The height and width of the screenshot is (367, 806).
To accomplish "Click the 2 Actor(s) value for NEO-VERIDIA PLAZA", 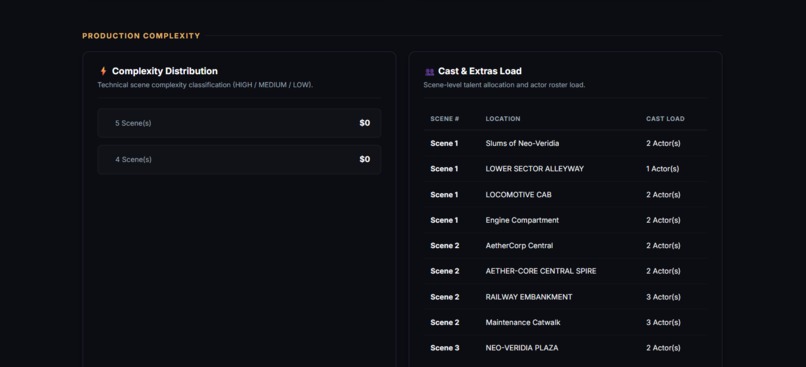I will click(663, 348).
